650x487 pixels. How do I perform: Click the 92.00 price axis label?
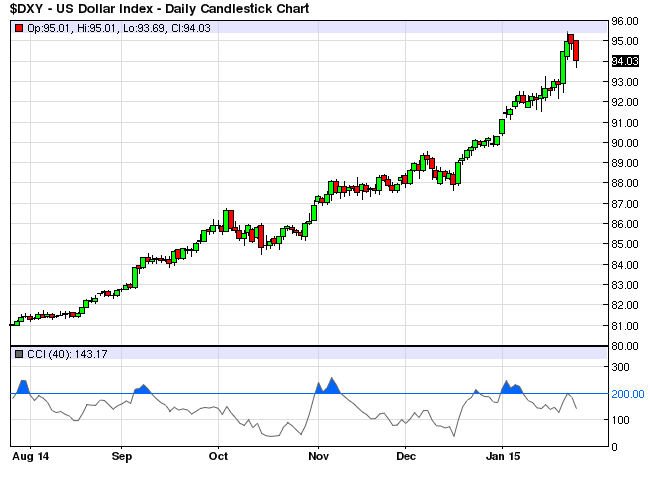[x=625, y=102]
